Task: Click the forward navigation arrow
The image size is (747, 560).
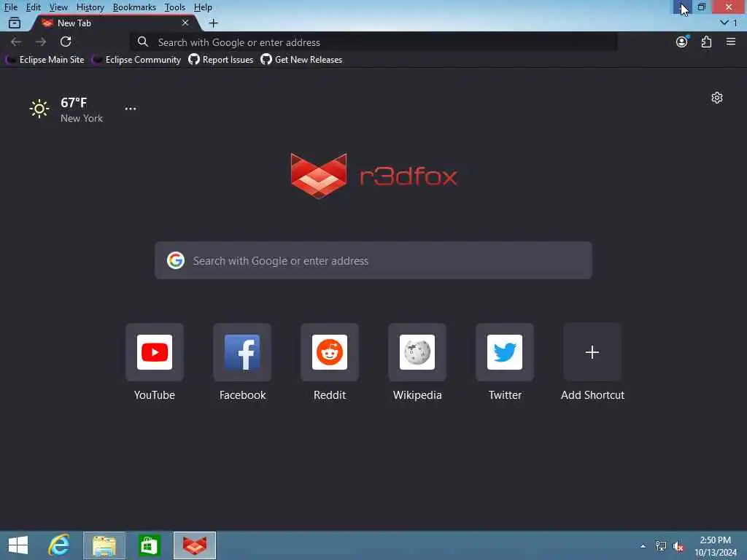Action: 41,42
